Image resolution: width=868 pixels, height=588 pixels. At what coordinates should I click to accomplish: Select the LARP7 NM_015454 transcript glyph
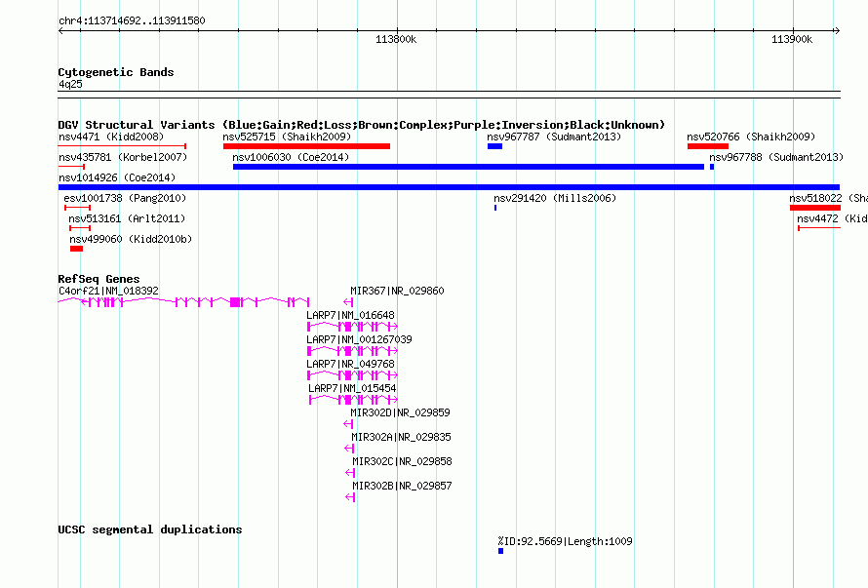point(353,400)
